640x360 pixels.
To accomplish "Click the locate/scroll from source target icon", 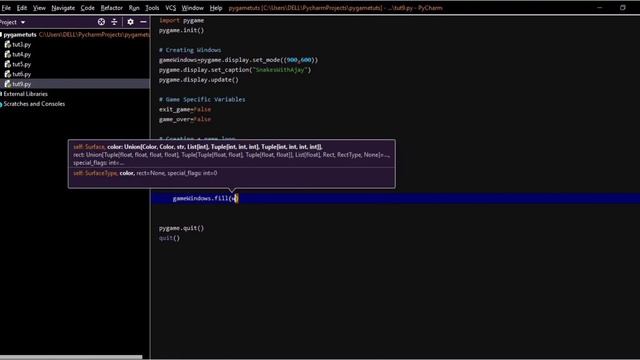I will [101, 22].
